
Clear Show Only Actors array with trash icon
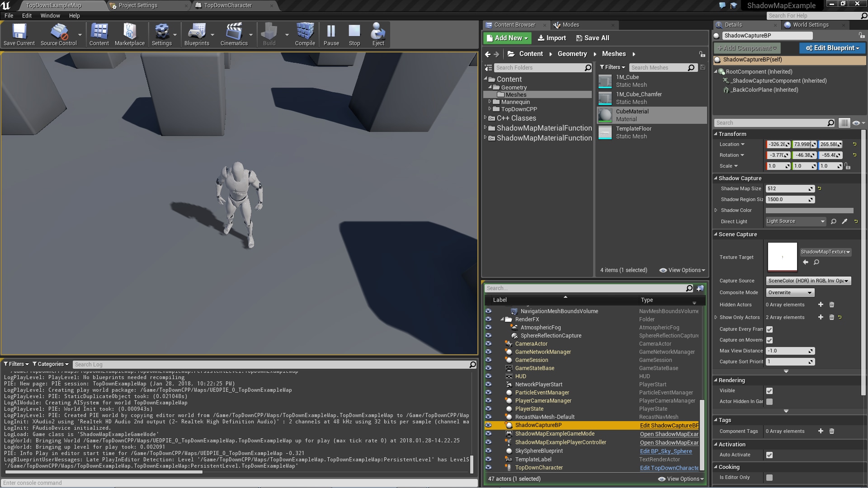(831, 317)
